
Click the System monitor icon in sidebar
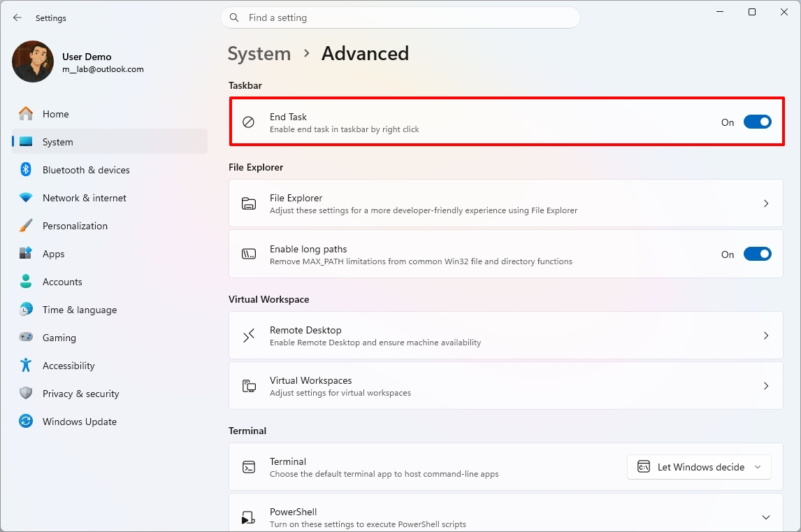tap(26, 141)
